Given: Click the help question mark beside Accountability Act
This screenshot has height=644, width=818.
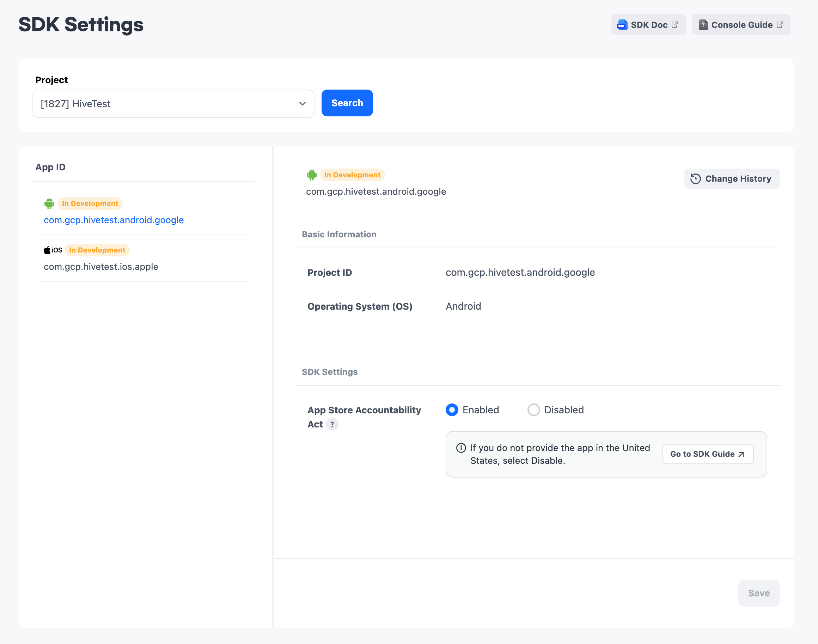Looking at the screenshot, I should pos(332,424).
